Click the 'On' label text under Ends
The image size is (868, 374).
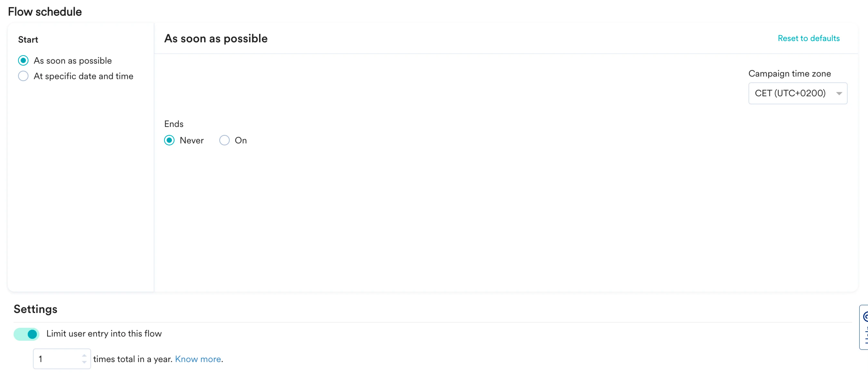(241, 140)
